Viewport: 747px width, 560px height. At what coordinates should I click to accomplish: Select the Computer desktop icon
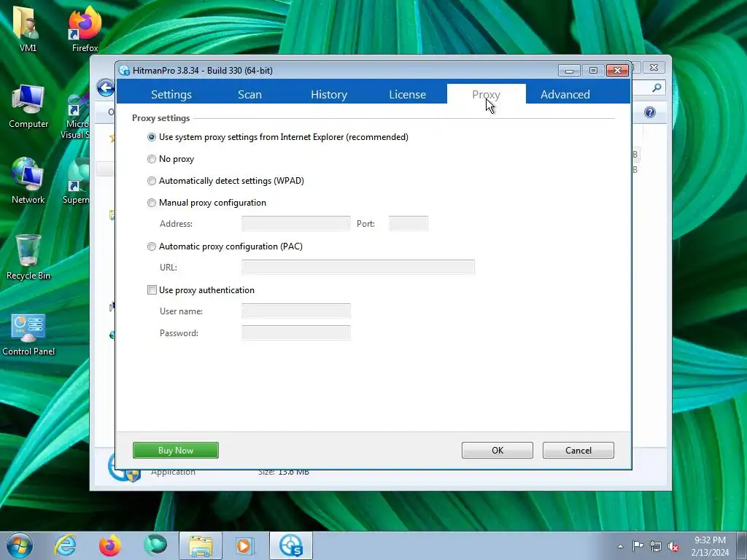28,106
